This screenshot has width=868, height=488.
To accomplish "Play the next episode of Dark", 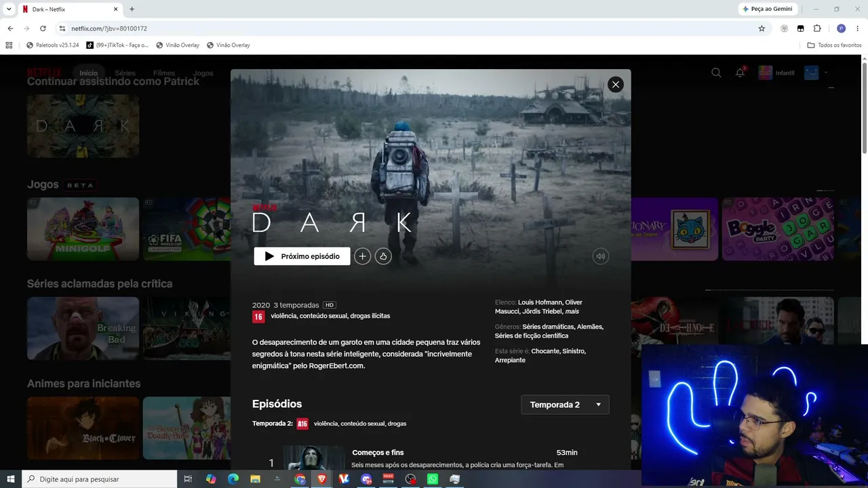I will pos(302,256).
